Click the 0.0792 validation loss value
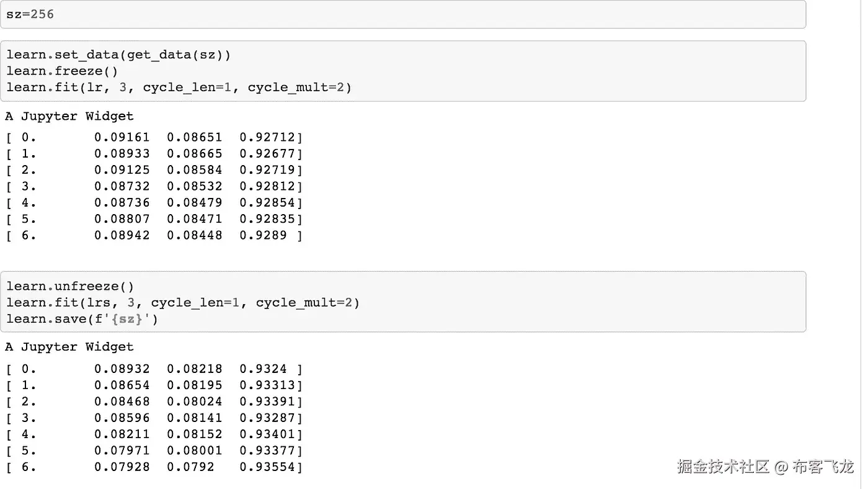 click(x=190, y=467)
